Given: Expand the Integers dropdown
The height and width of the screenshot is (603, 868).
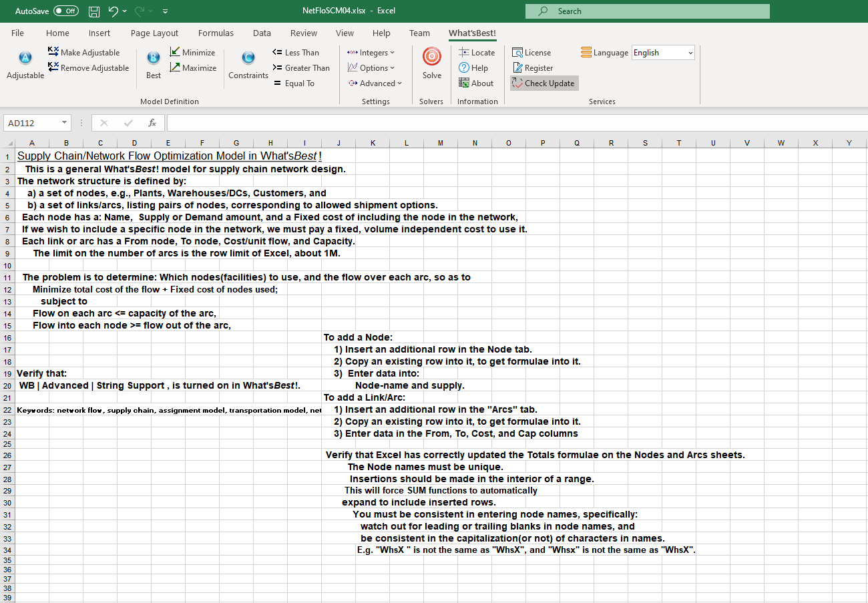Looking at the screenshot, I should click(371, 52).
